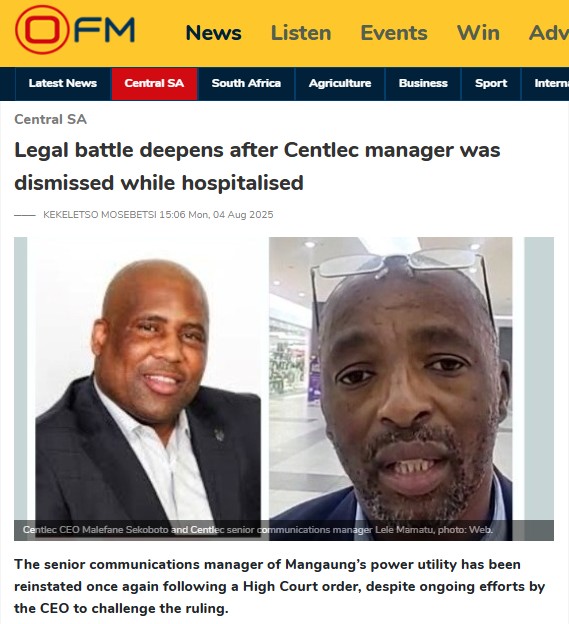The height and width of the screenshot is (624, 569).
Task: Click the OFM logo icon
Action: point(74,29)
